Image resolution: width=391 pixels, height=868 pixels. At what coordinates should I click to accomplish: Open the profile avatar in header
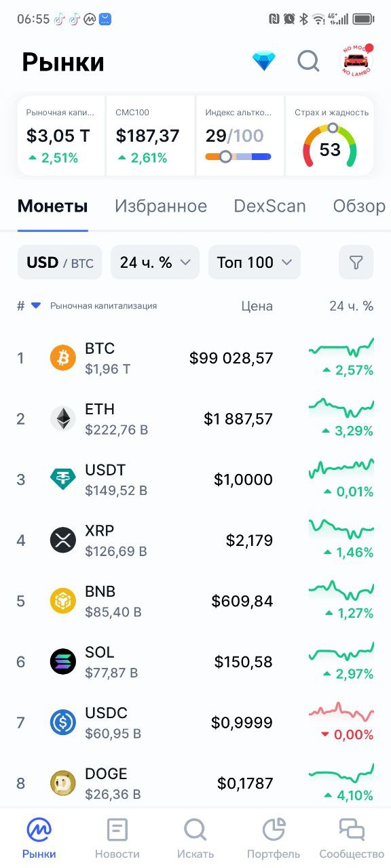coord(356,62)
